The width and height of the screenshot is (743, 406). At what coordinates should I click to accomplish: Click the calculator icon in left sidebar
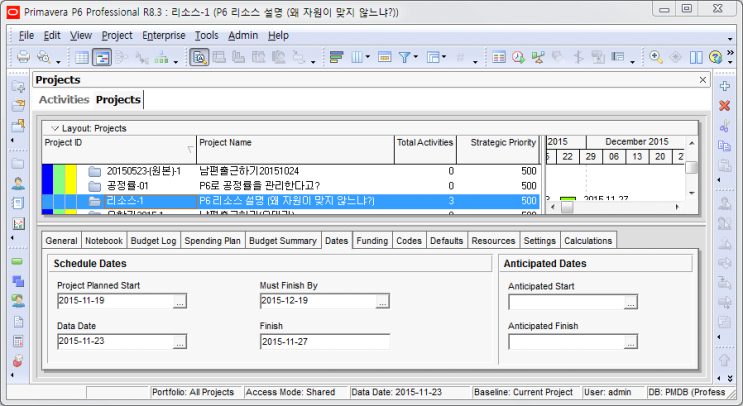(x=18, y=341)
